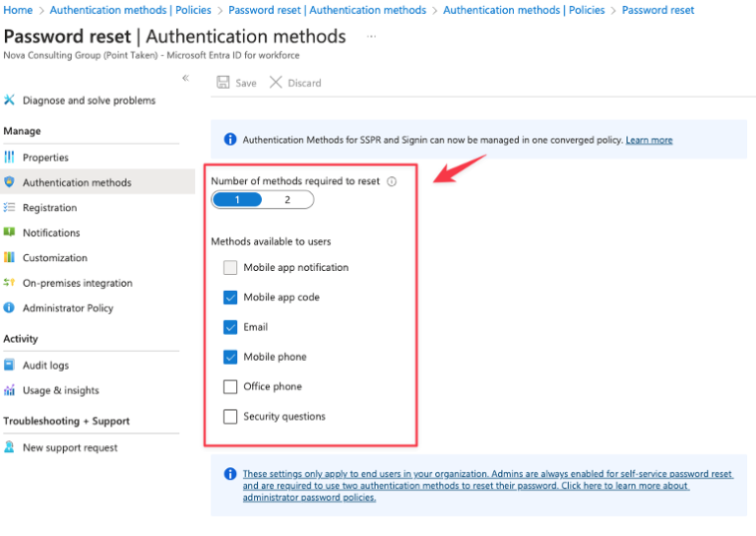Go to Home in the breadcrumb

tap(19, 10)
